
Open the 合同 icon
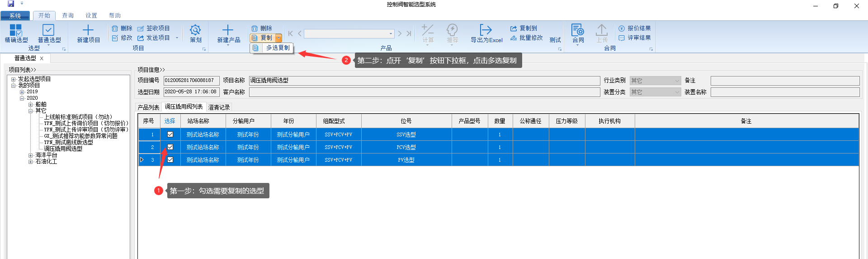pos(577,30)
